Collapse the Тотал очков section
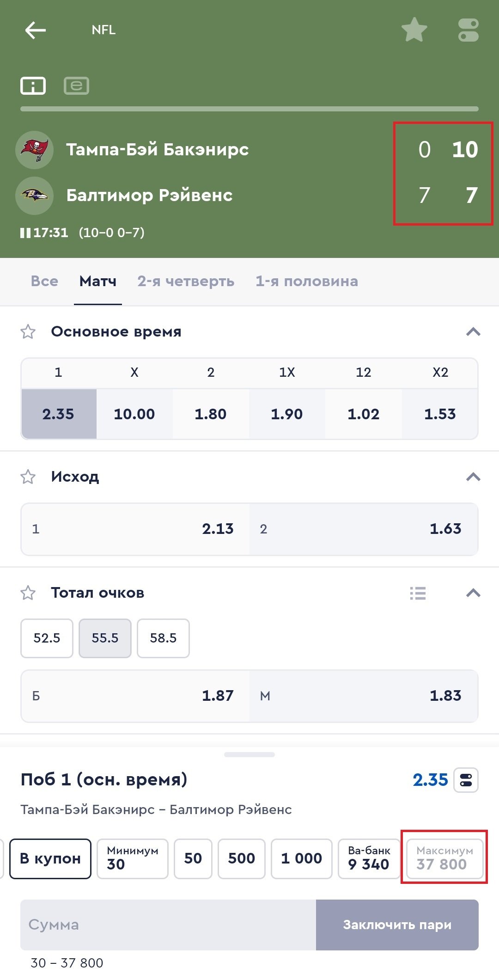Image resolution: width=499 pixels, height=980 pixels. [473, 593]
